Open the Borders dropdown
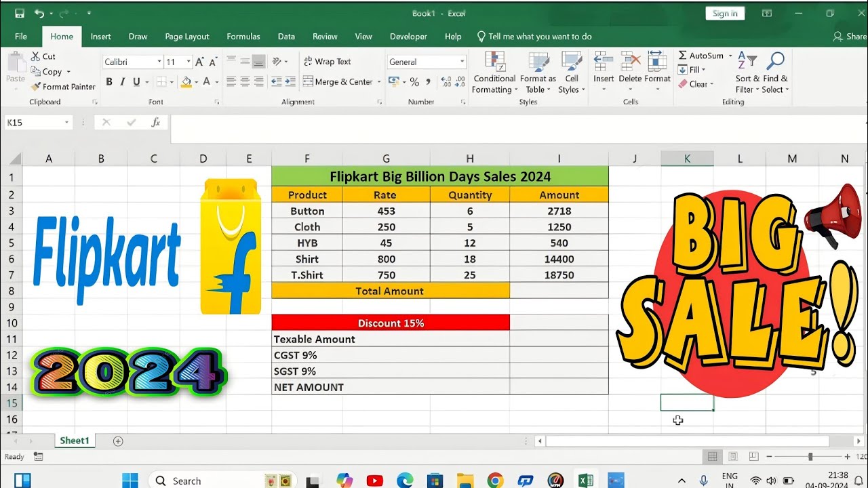868x488 pixels. coord(172,82)
